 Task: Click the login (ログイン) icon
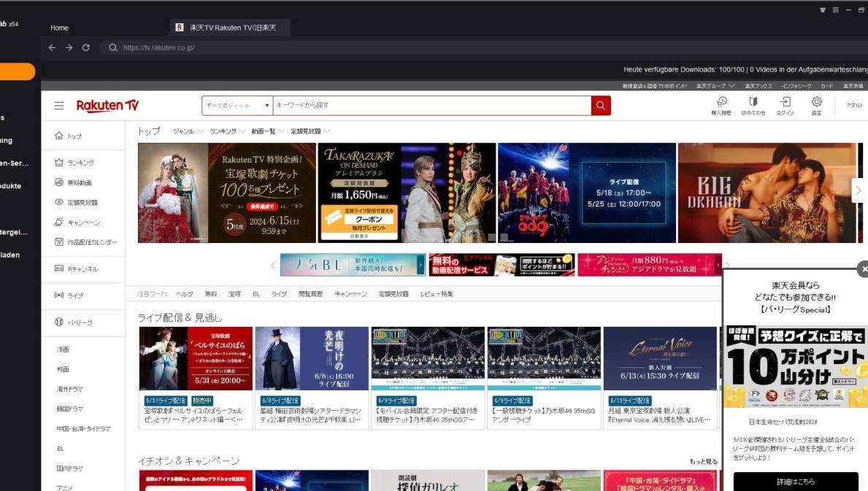785,105
